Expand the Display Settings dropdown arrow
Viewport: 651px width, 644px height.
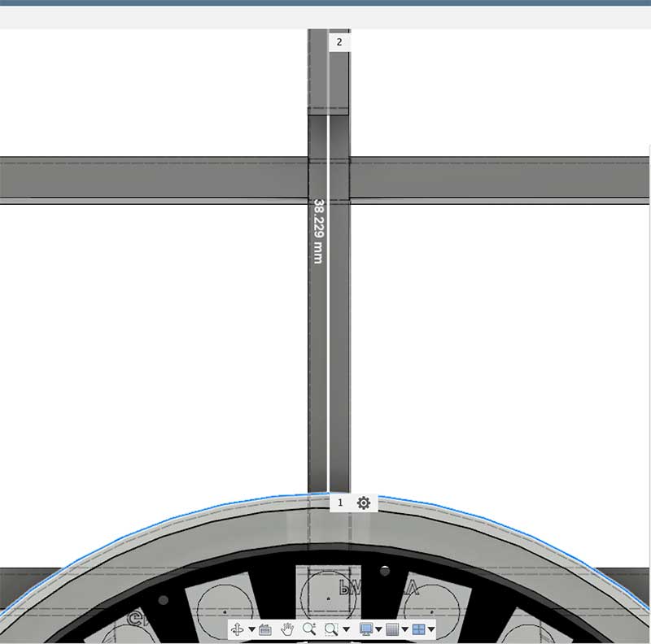coord(378,629)
